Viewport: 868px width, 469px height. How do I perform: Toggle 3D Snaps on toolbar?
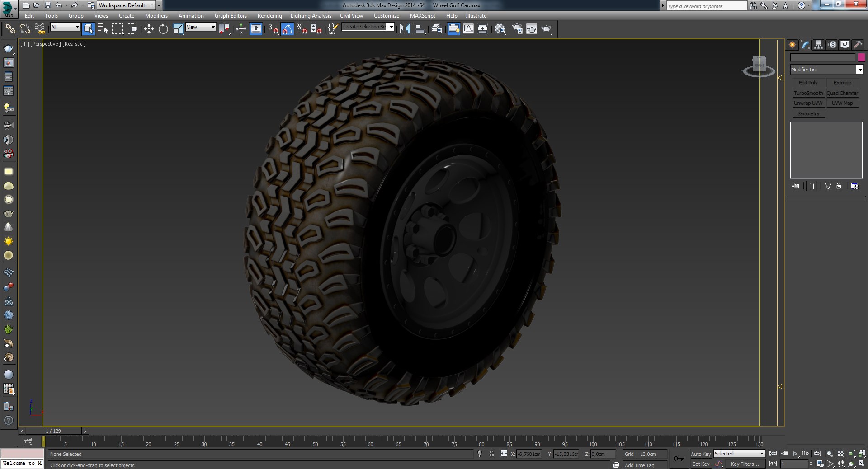[x=273, y=29]
